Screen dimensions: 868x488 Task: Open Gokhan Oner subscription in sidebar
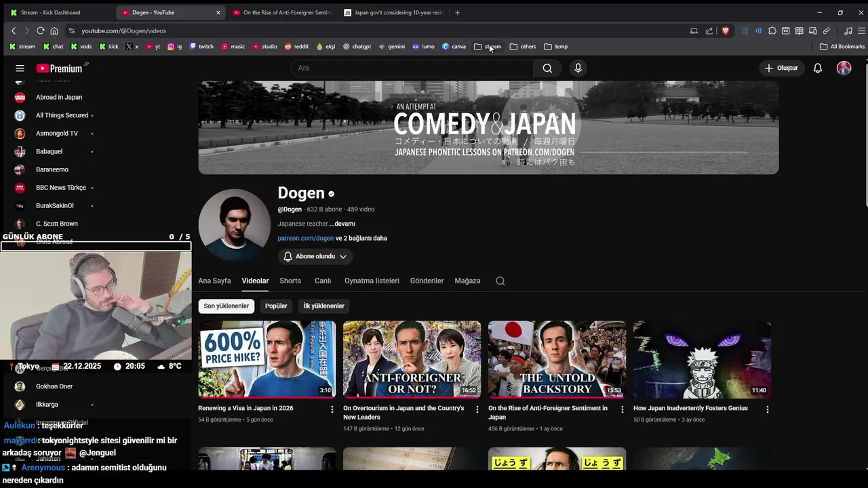(53, 386)
